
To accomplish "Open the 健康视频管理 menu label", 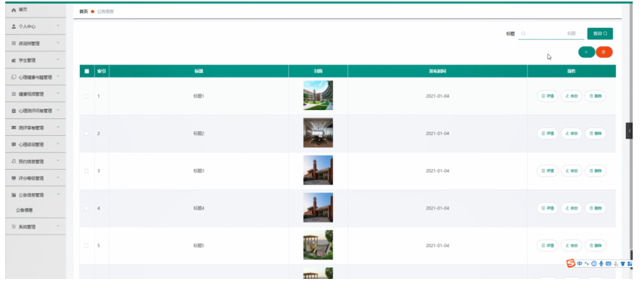I will 31,94.
